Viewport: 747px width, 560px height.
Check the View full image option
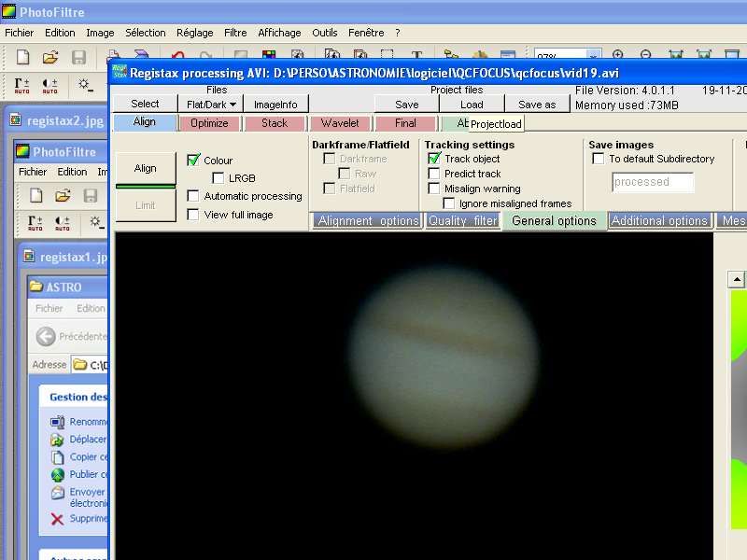click(193, 215)
